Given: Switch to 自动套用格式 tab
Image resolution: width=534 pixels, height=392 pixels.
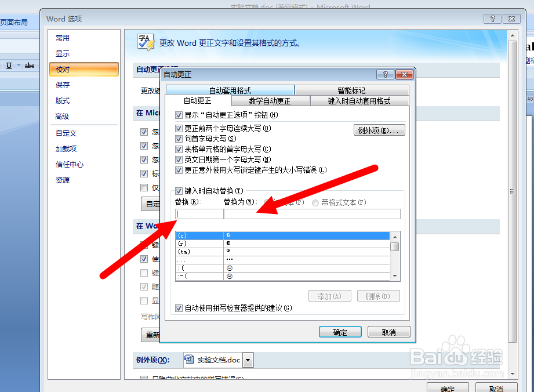Looking at the screenshot, I should point(230,90).
